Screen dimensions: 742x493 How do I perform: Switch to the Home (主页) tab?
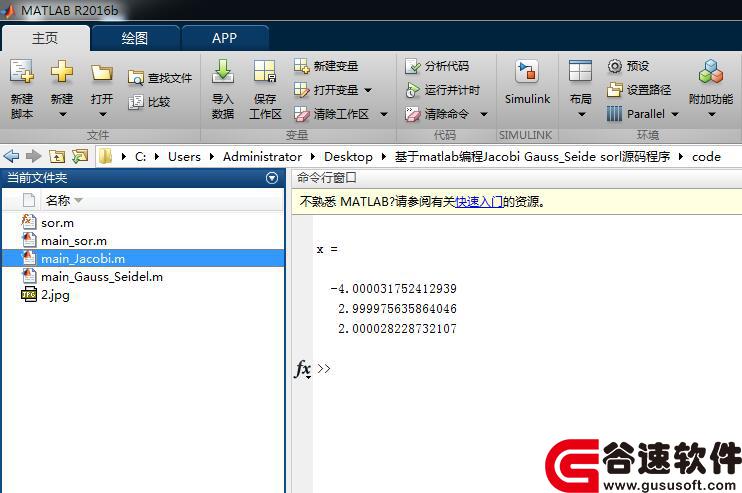pos(45,38)
